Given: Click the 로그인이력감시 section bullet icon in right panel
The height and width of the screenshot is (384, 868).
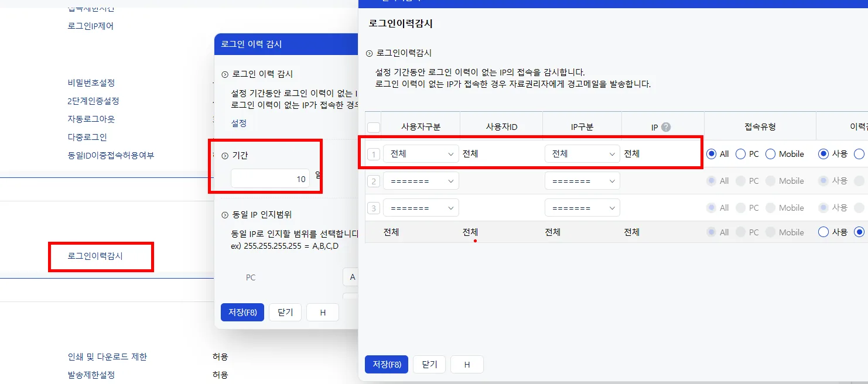Looking at the screenshot, I should tap(369, 53).
